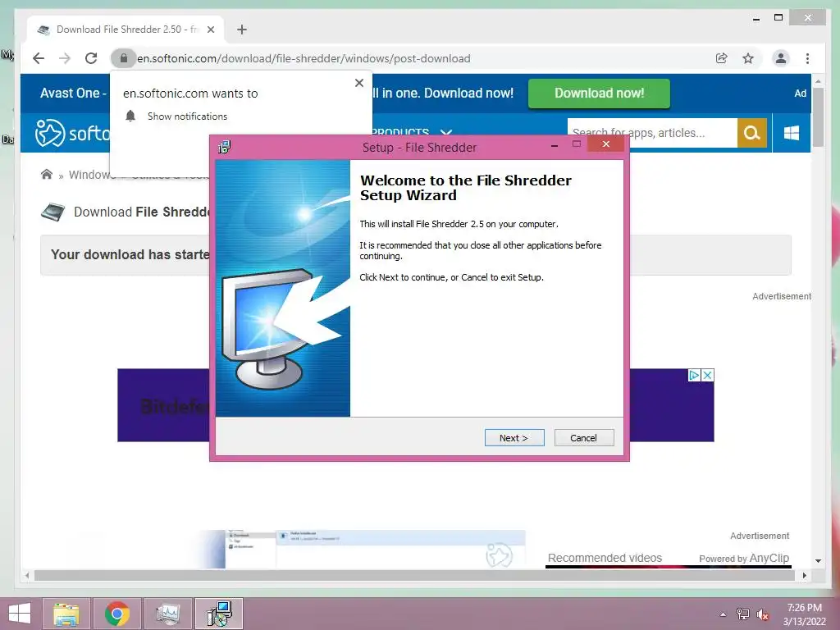Open the Chrome profile icon

[781, 58]
